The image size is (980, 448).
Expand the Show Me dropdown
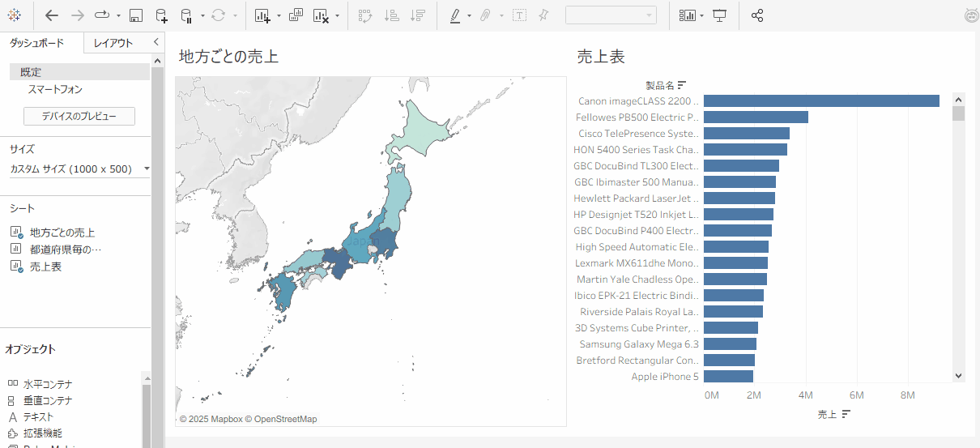click(702, 15)
